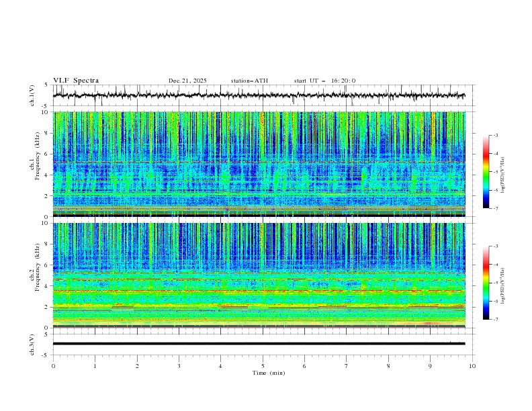
Task: Click the 3 minute tick on time axis
Action: (179, 366)
